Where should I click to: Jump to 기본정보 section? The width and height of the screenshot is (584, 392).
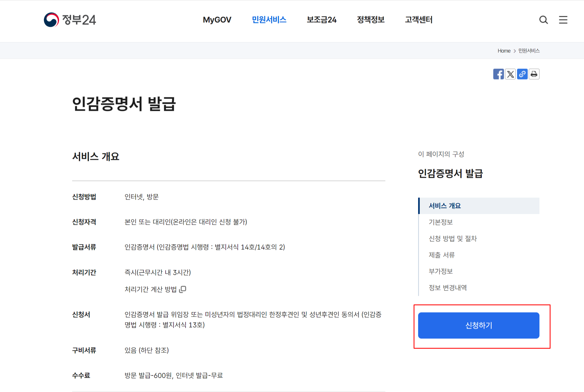[441, 222]
